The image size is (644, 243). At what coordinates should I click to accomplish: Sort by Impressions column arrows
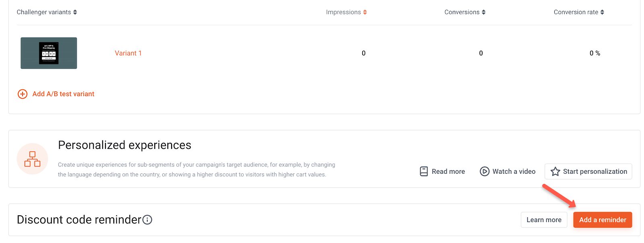[365, 12]
